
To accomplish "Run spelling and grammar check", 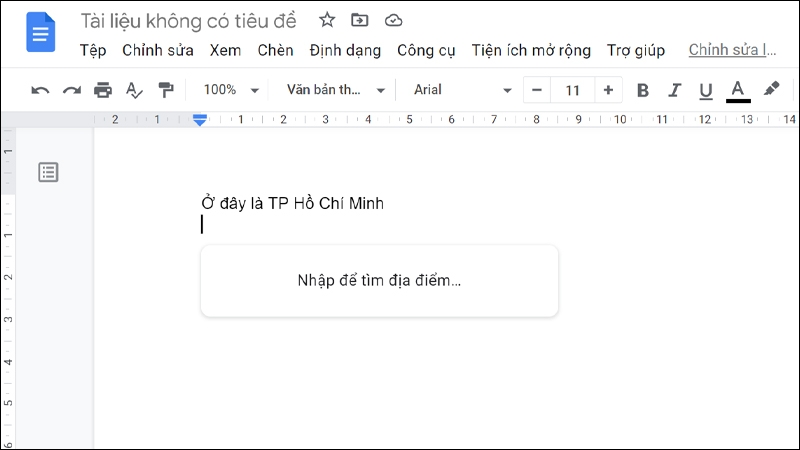I will [134, 90].
